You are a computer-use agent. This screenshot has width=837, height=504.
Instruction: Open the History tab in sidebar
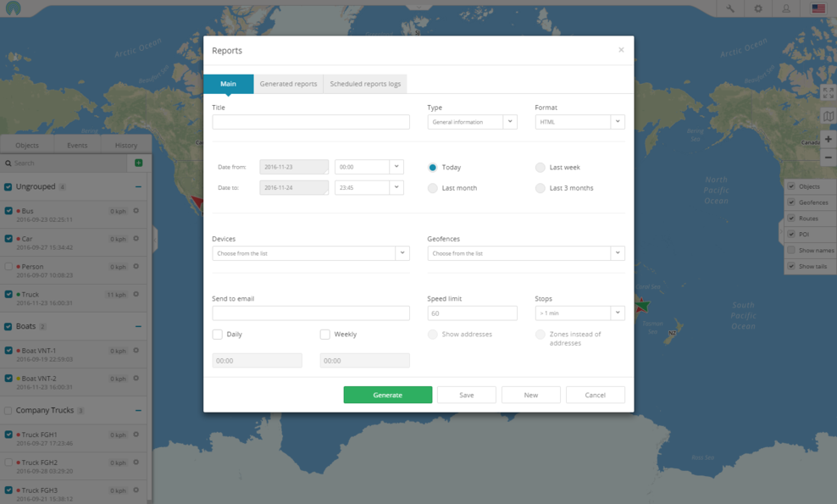coord(126,145)
